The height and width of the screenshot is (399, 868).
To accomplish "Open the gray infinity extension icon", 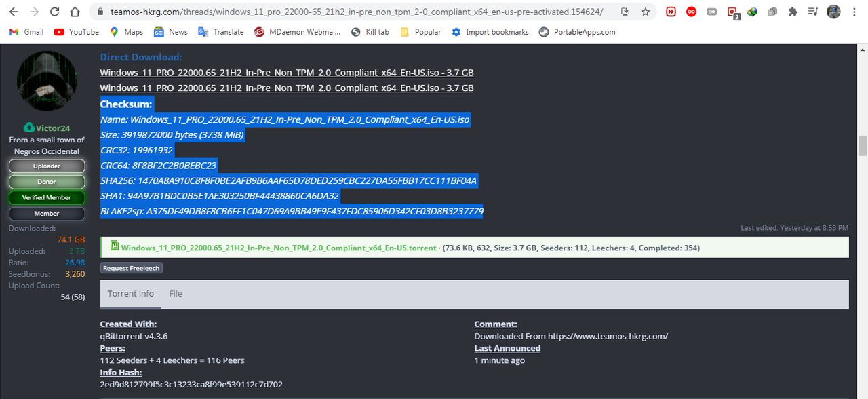I will pos(711,12).
